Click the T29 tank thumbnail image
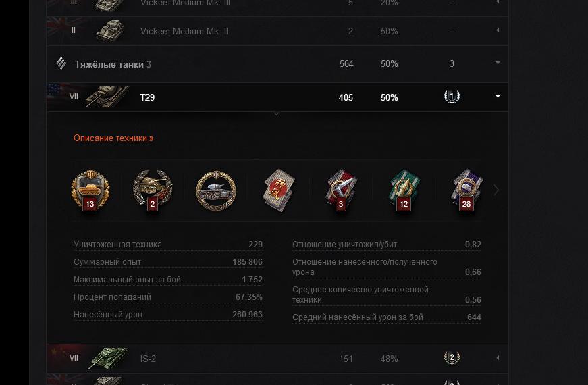Image resolution: width=588 pixels, height=385 pixels. pyautogui.click(x=107, y=97)
